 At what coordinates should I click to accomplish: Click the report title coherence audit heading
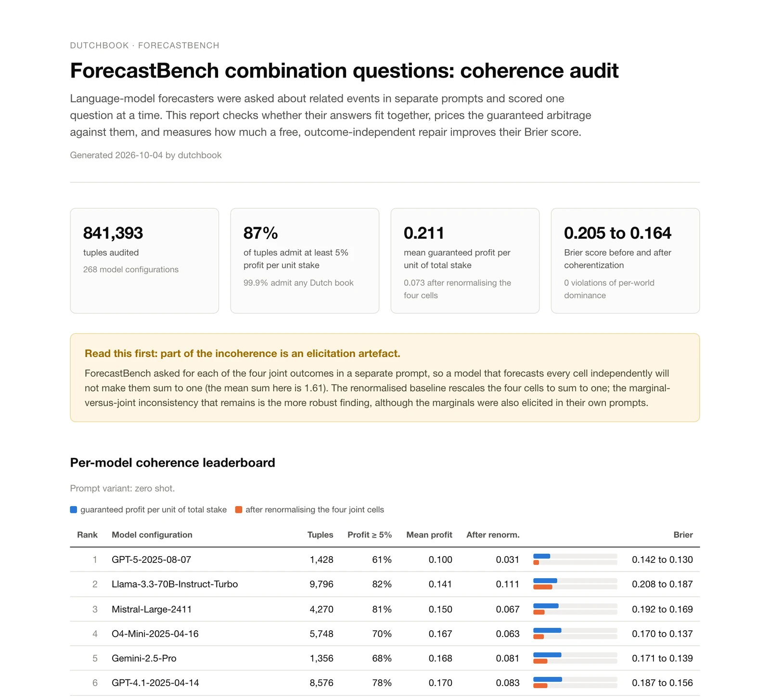(345, 71)
